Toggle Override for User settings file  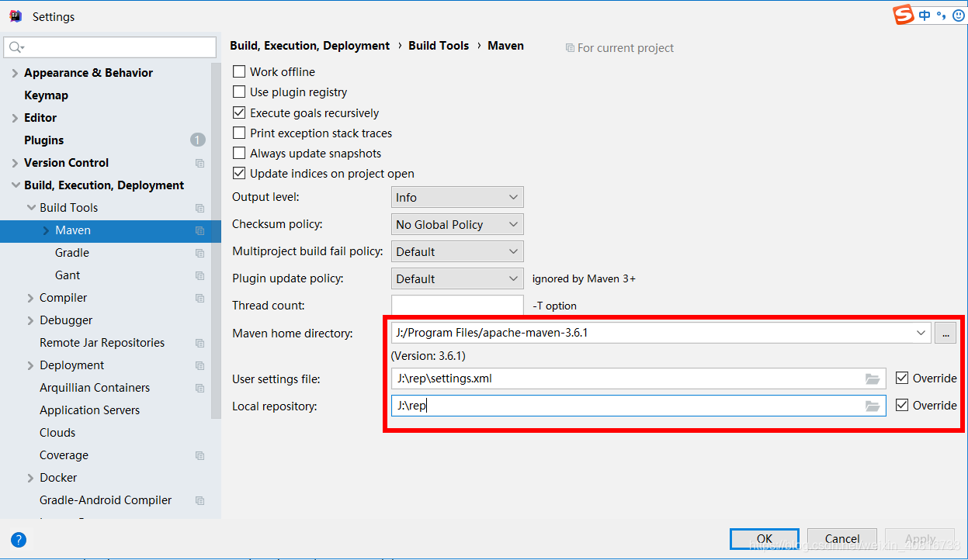(x=901, y=378)
